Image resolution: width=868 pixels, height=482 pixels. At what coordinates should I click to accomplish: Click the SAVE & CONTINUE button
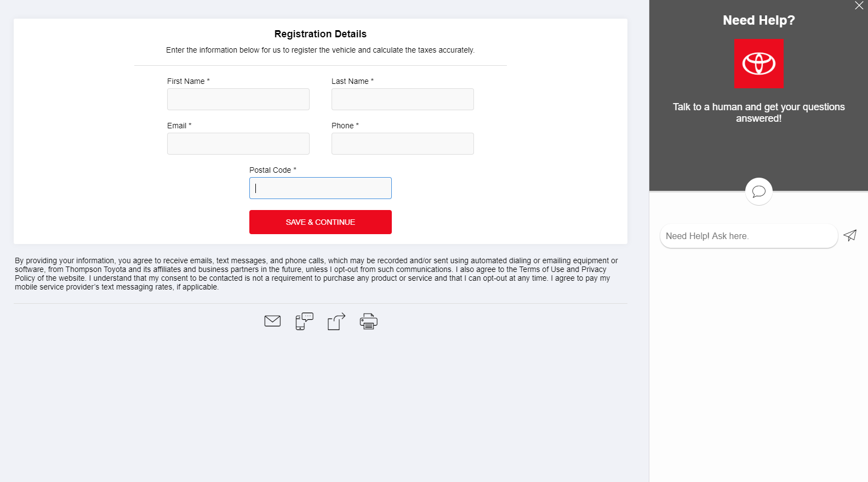tap(321, 222)
